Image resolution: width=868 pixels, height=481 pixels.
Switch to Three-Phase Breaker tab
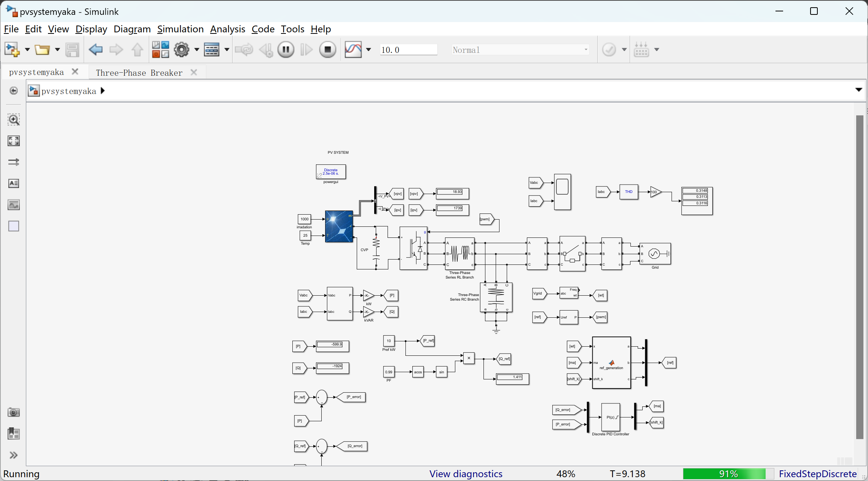click(139, 73)
